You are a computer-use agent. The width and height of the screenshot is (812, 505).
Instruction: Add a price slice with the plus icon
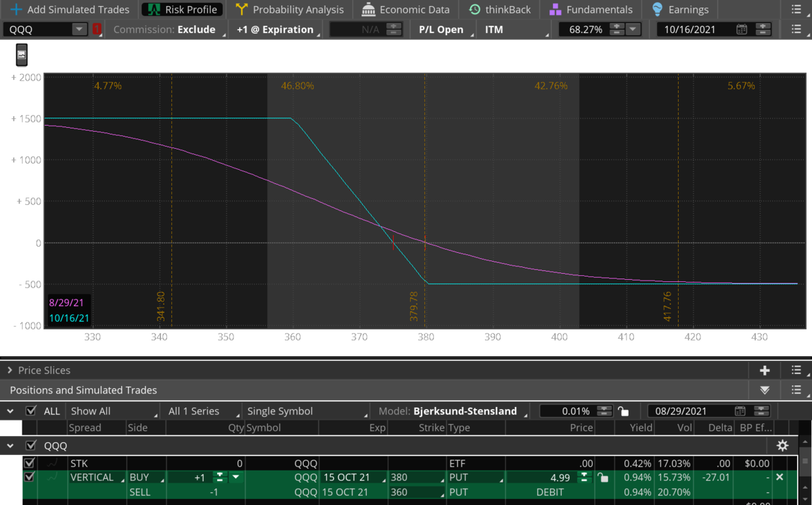point(765,370)
